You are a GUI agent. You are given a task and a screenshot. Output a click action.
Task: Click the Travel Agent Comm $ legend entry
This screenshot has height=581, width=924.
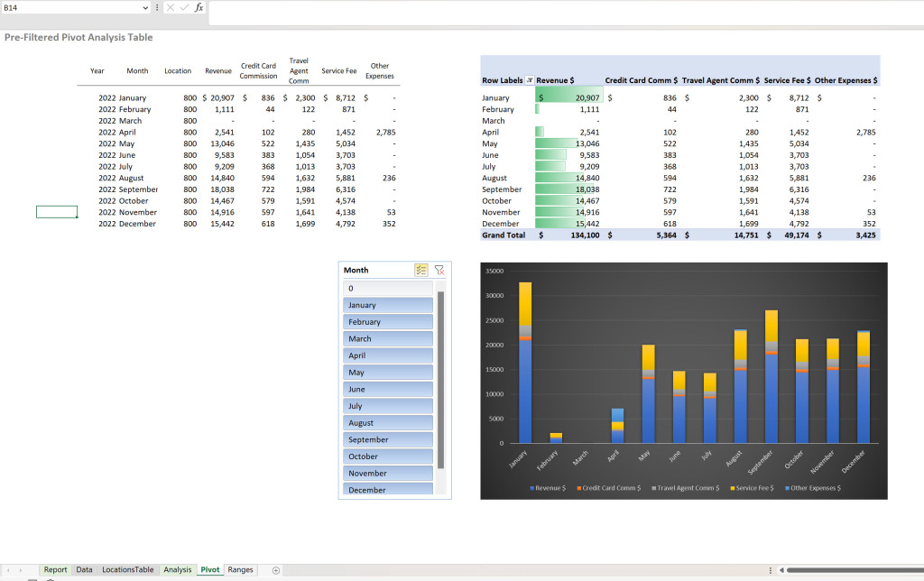pos(686,488)
